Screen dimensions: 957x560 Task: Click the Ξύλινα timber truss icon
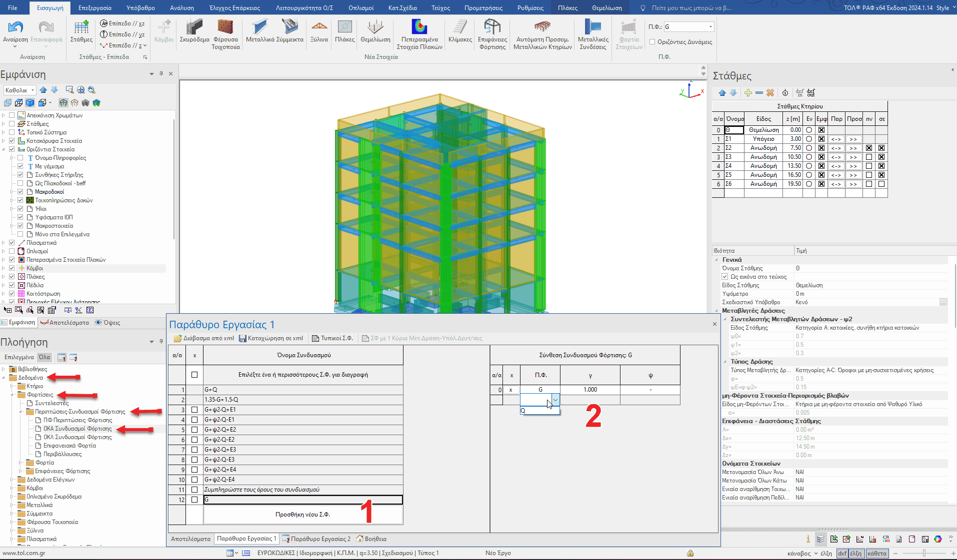[x=319, y=27]
